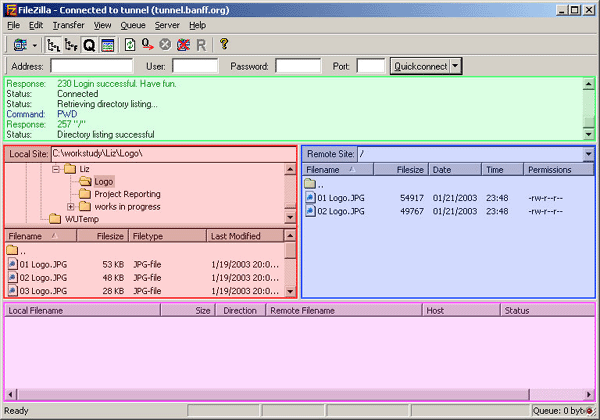
Task: Click the Port input field
Action: tap(370, 66)
